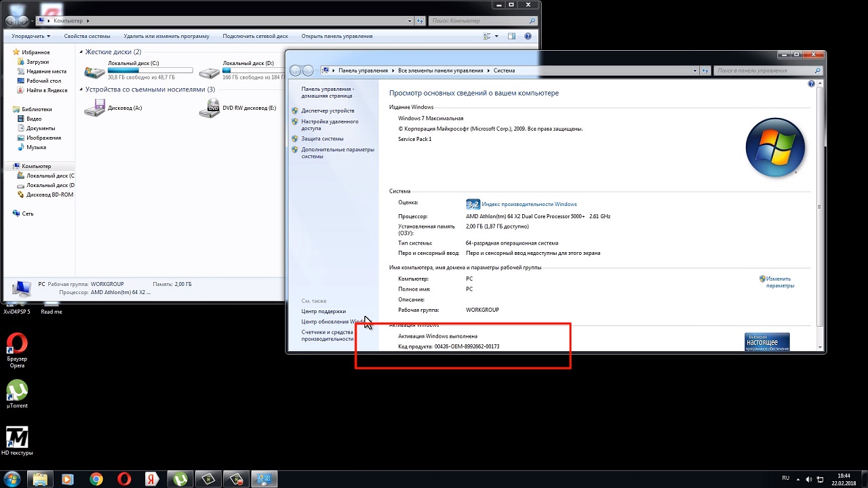This screenshot has width=868, height=488.
Task: Open Диспетчер устройств link
Action: coord(328,110)
